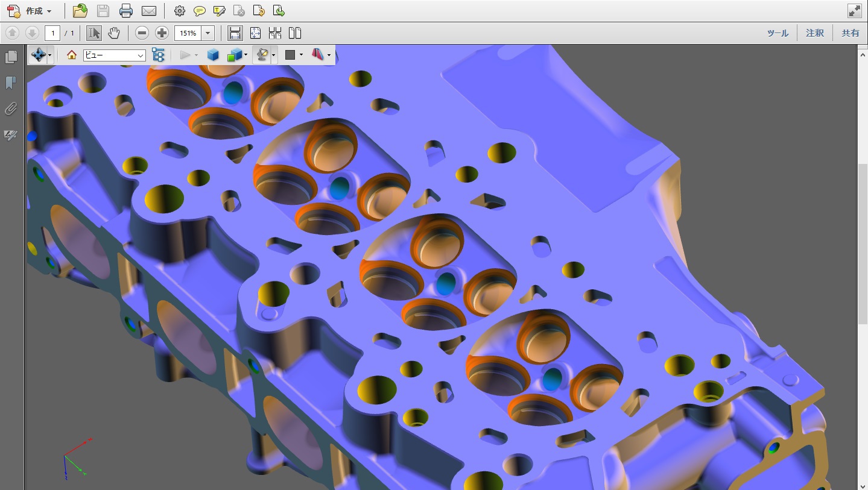This screenshot has width=868, height=490.
Task: Open the bookmarks side panel
Action: (11, 83)
